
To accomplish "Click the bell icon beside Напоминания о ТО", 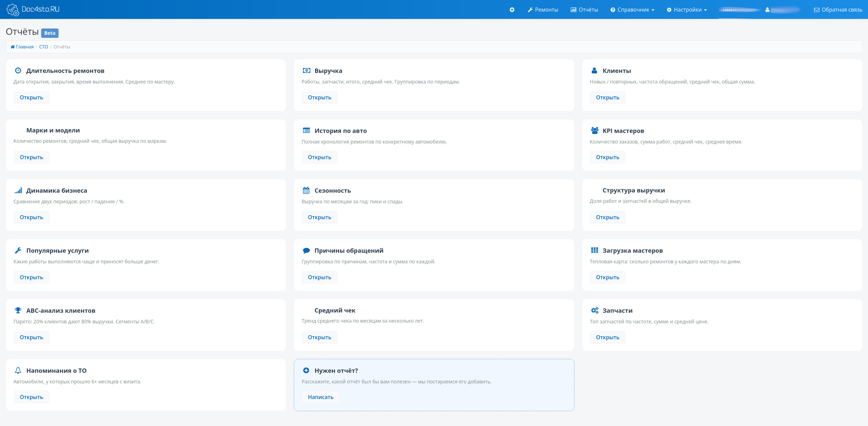I will (18, 371).
